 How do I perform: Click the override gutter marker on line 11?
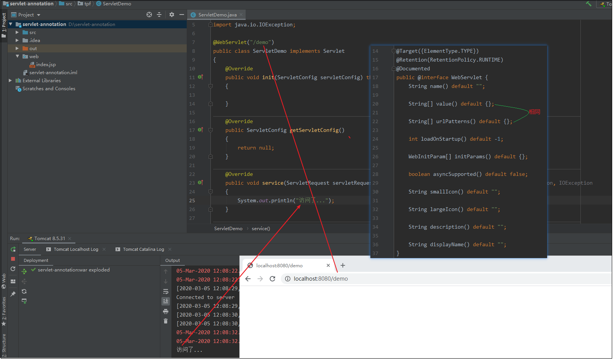point(200,77)
